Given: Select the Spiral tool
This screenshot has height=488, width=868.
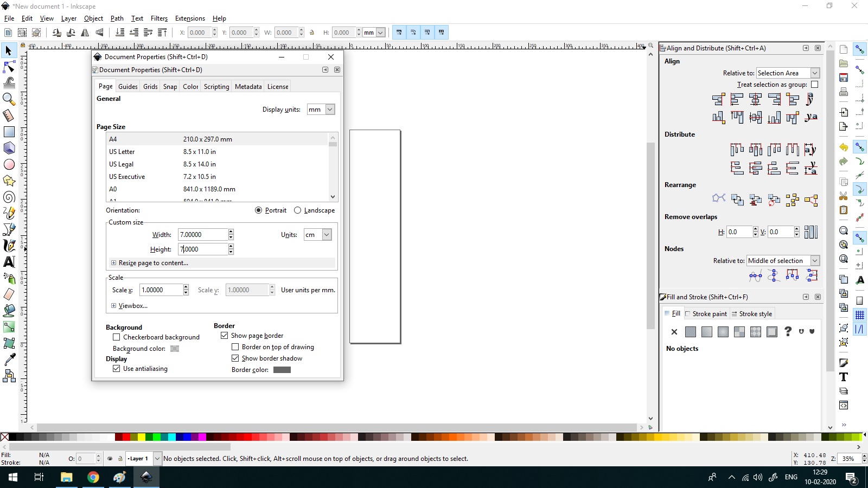Looking at the screenshot, I should 9,197.
